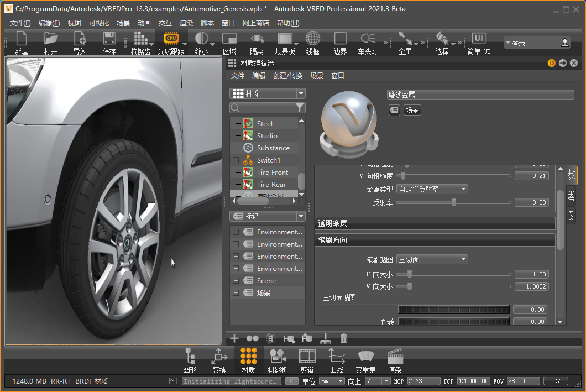The width and height of the screenshot is (586, 392).
Task: Expand the 场景 tag node
Action: coord(236,292)
